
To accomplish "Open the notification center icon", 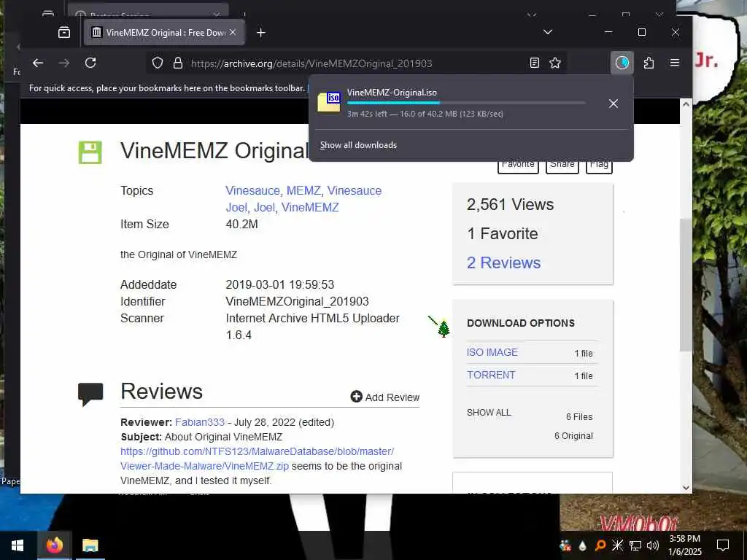I will (x=723, y=545).
